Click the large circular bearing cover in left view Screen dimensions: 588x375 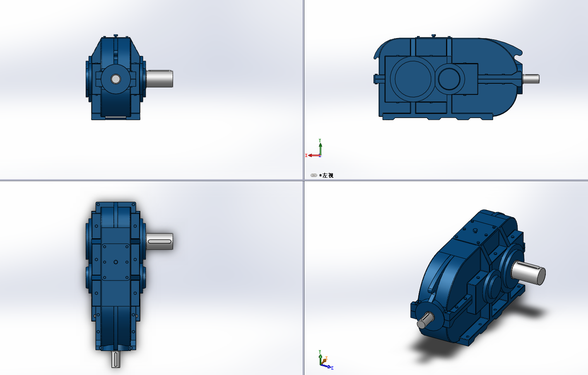pyautogui.click(x=412, y=79)
